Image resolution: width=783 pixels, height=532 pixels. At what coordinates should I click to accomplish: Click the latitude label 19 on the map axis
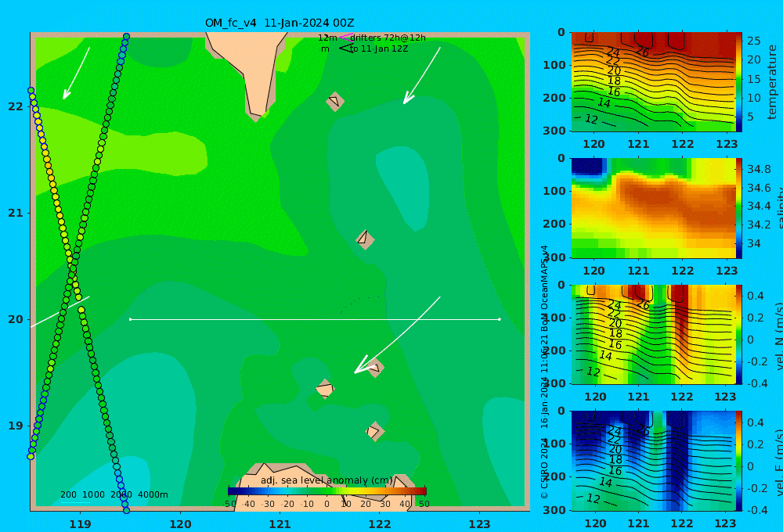16,426
